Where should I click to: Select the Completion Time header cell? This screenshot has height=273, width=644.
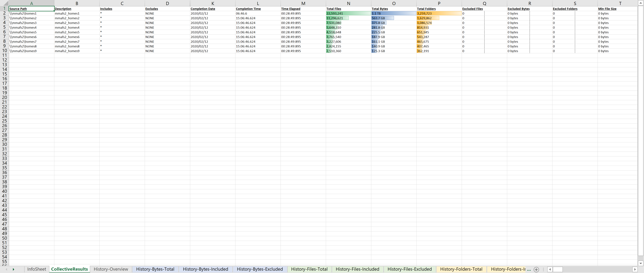coord(258,9)
